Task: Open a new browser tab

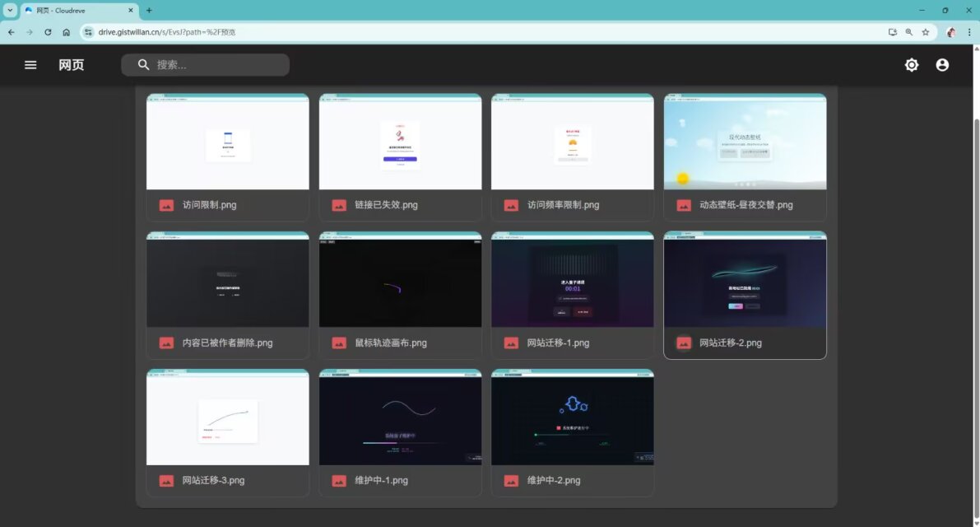Action: (x=149, y=10)
